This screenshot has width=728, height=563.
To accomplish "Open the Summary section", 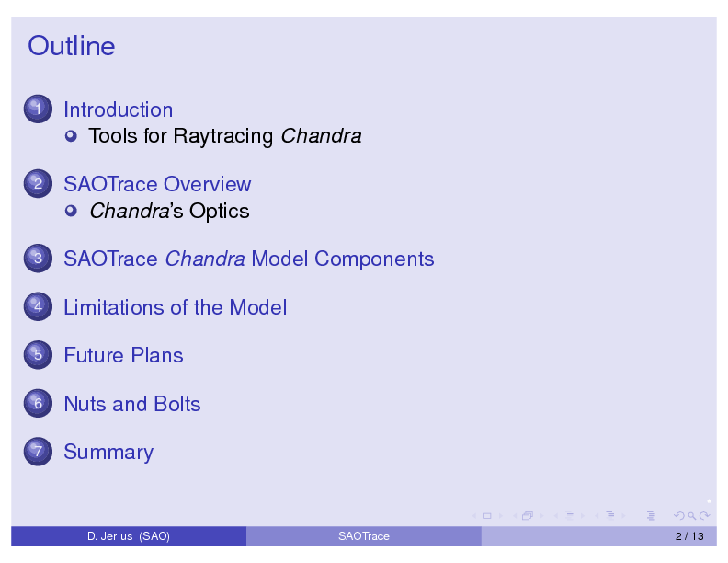I will point(108,452).
